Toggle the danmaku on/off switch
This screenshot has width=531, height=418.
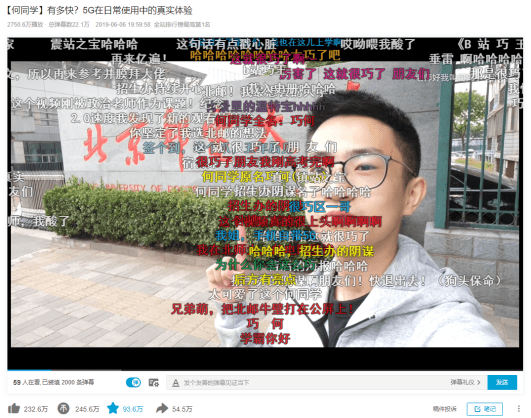click(133, 383)
